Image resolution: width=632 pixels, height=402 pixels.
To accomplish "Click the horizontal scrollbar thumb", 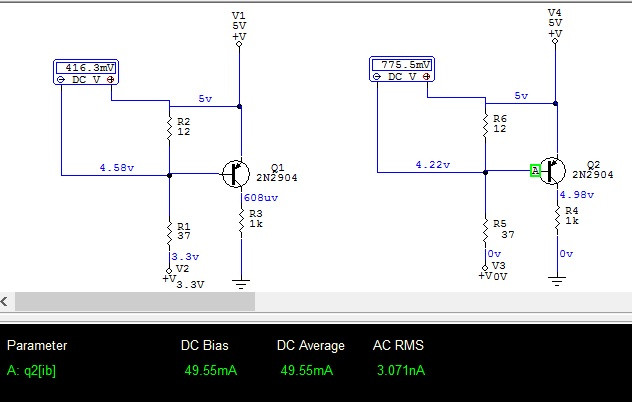I will click(x=135, y=302).
